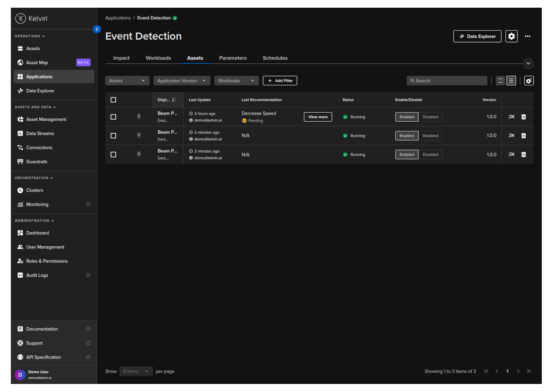Check the select-all checkbox in table header
553x392 pixels.
click(113, 100)
